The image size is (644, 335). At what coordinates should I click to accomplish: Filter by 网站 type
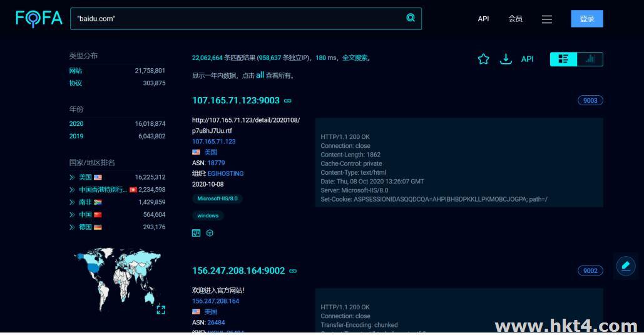(x=76, y=71)
